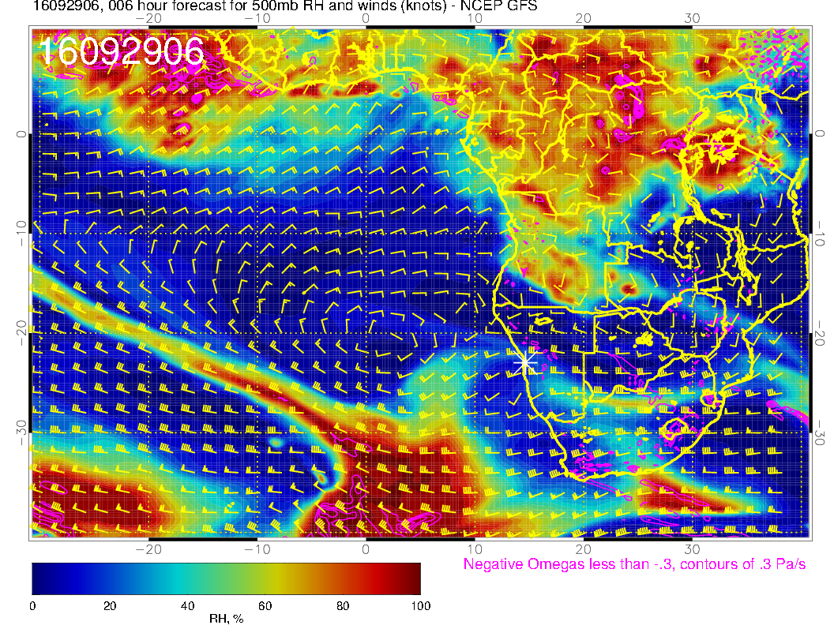834x644 pixels.
Task: Click the top longitude axis label 0
Action: tap(366, 18)
